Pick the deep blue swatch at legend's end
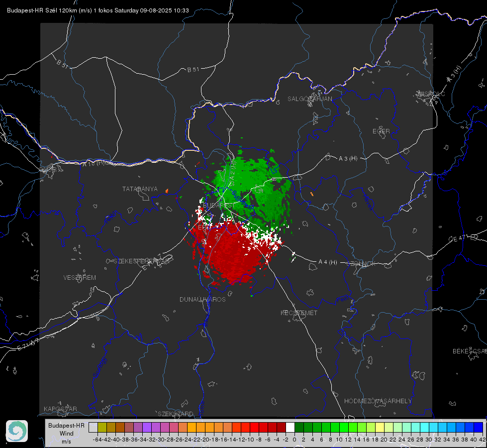This screenshot has height=448, width=487. tap(479, 427)
